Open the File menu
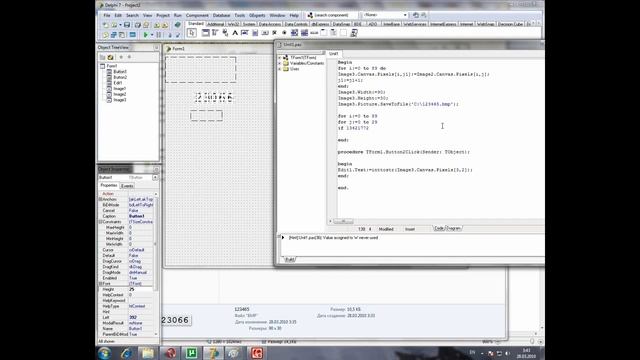Viewport: 640px width, 360px height. [107, 15]
